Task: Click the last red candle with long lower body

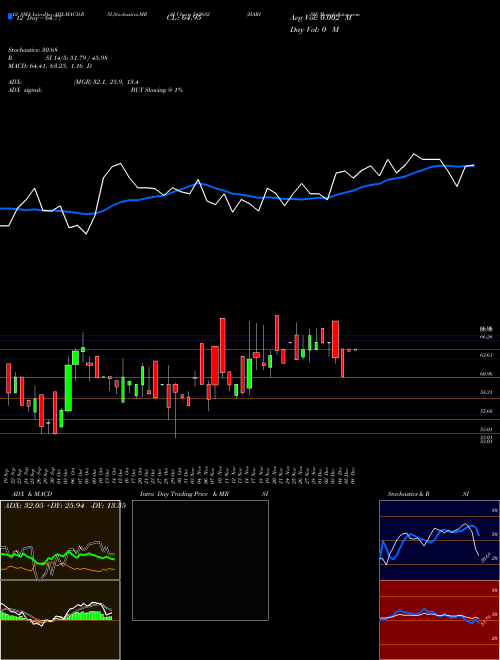Action: [x=343, y=363]
